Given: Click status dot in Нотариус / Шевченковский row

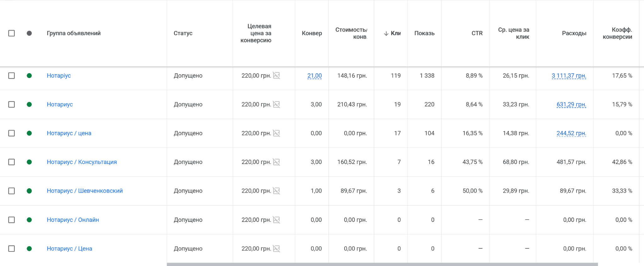Looking at the screenshot, I should pos(29,191).
